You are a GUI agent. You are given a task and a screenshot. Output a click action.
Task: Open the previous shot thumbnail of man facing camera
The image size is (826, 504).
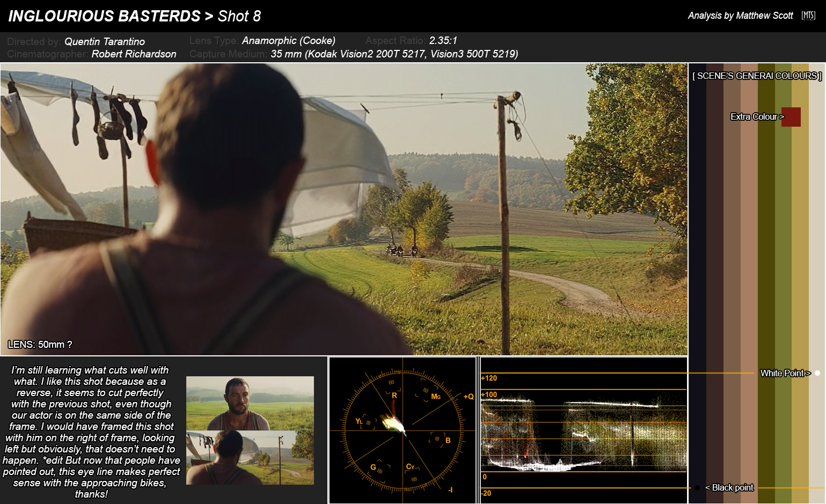(x=250, y=403)
